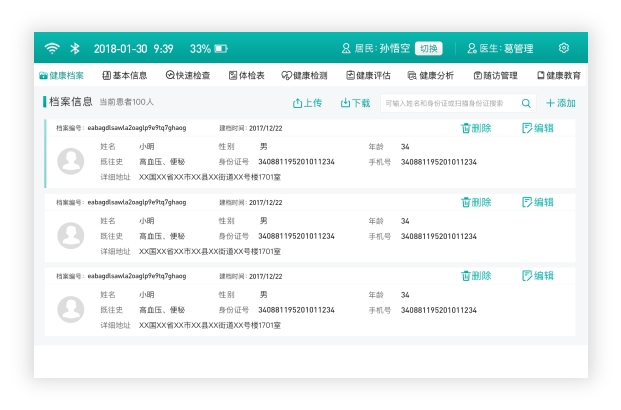Click the first record's name 小明
This screenshot has width=621, height=410.
(x=147, y=147)
